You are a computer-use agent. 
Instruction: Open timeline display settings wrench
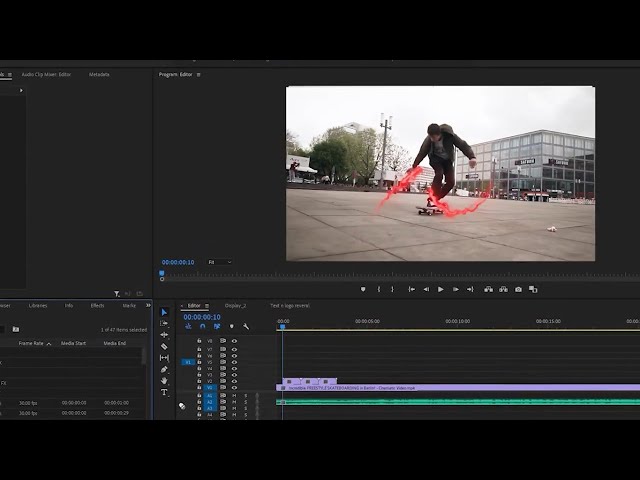click(246, 327)
